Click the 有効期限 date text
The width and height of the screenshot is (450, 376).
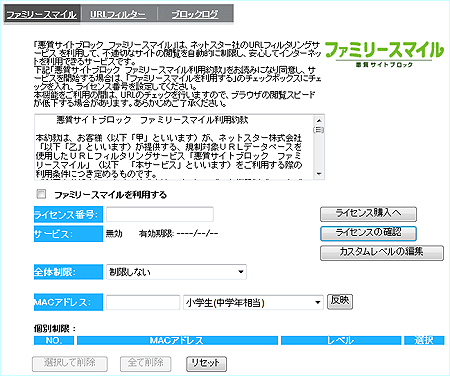179,233
